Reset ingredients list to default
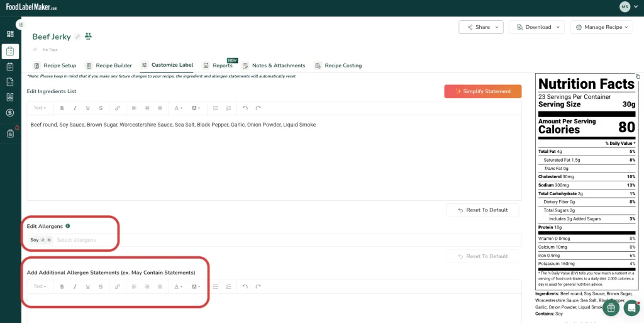 click(482, 210)
